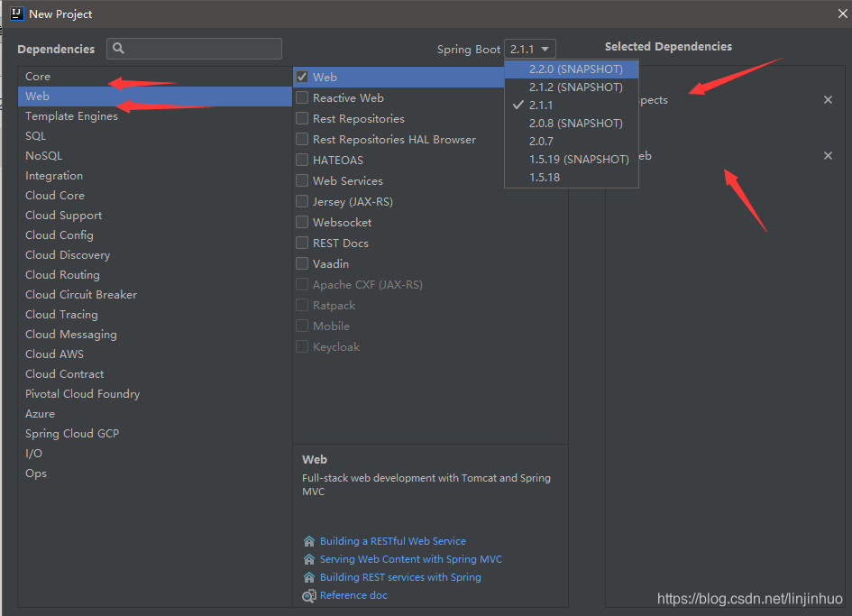Viewport: 852px width, 616px height.
Task: Focus the dependencies search field
Action: 194,49
